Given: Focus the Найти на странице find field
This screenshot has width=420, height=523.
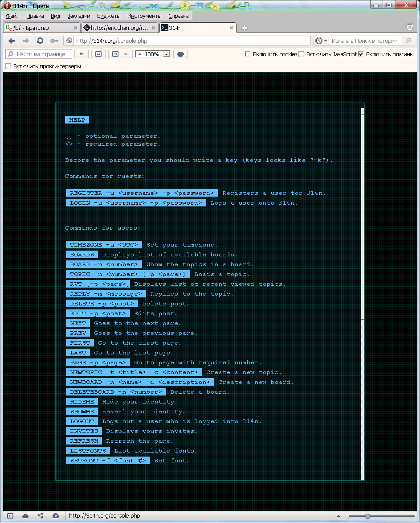Looking at the screenshot, I should (x=39, y=54).
